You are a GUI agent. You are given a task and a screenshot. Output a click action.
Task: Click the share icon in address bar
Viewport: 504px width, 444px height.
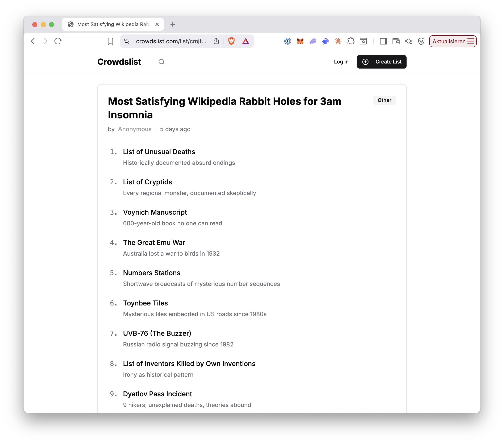click(x=216, y=41)
